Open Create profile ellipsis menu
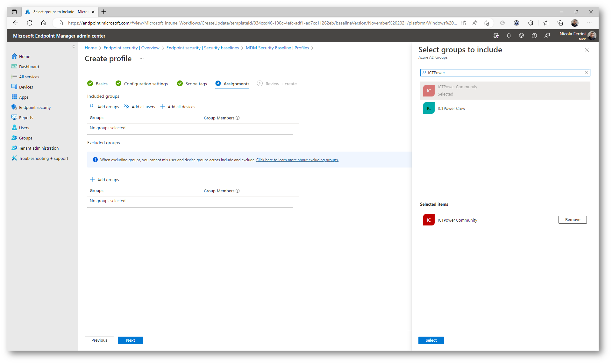The width and height of the screenshot is (612, 364). tap(142, 59)
